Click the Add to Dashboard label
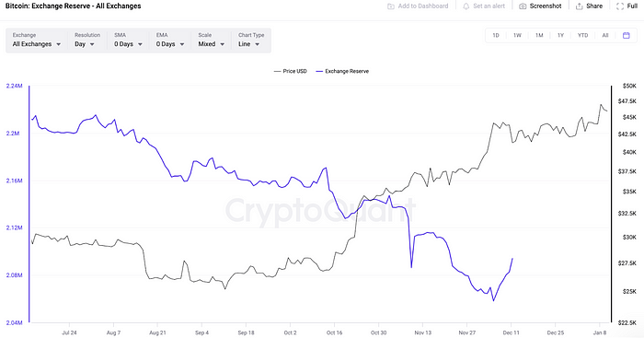Image resolution: width=644 pixels, height=338 pixels. pos(423,6)
